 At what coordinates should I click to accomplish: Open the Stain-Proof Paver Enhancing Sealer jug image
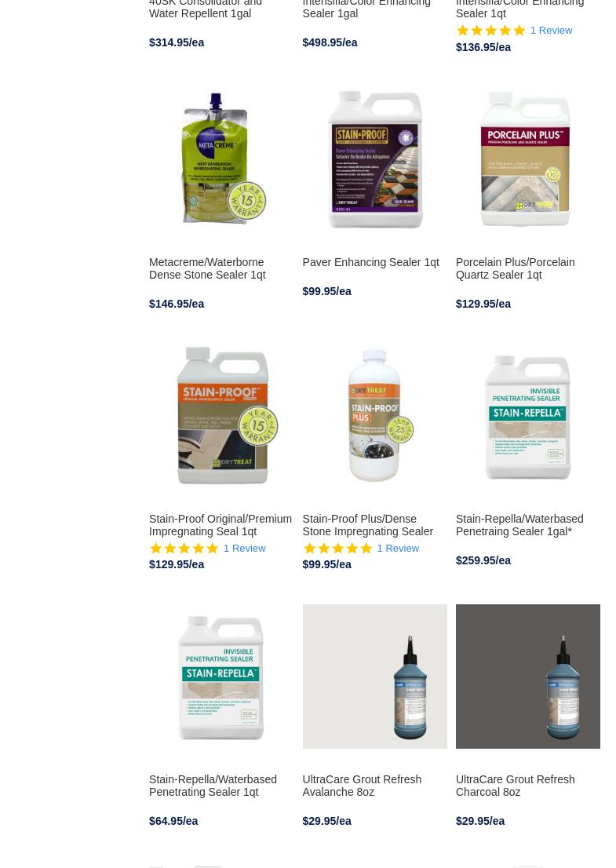[374, 159]
